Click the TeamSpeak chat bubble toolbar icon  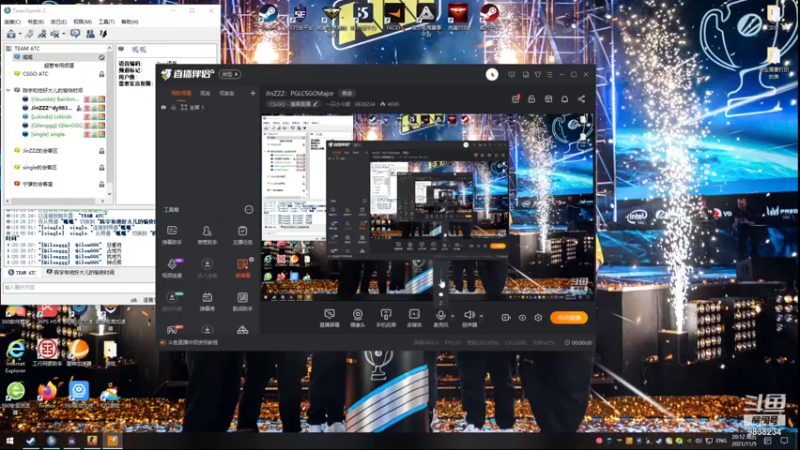75,34
